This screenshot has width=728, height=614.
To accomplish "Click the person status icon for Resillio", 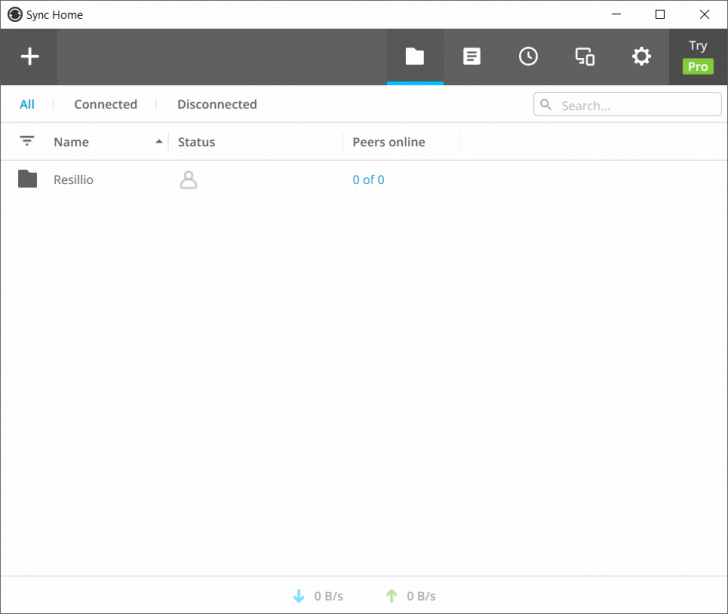I will pyautogui.click(x=188, y=180).
